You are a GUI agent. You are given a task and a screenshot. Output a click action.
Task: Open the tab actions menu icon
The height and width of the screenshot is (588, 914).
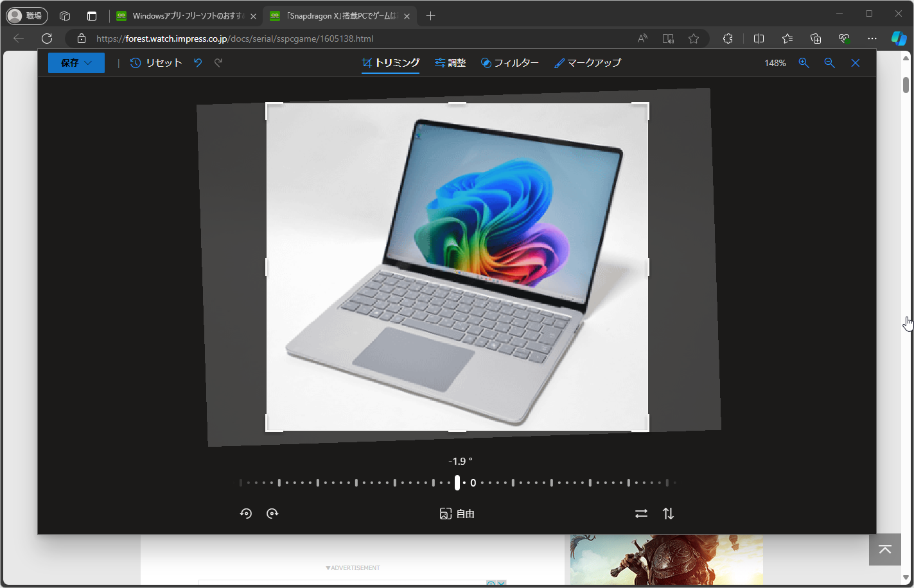[x=92, y=16]
